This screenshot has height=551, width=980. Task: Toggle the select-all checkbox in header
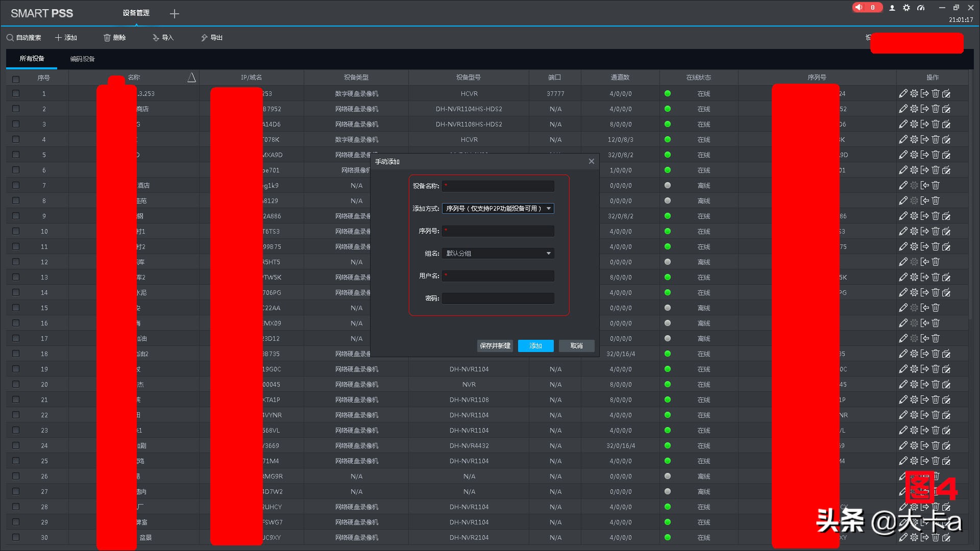pos(16,79)
